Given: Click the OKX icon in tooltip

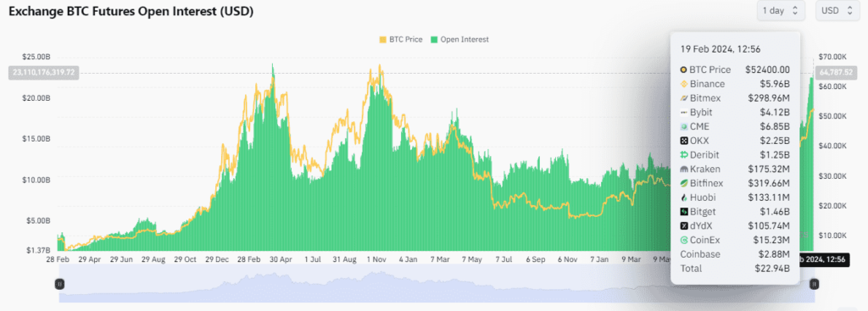Looking at the screenshot, I should pos(684,141).
